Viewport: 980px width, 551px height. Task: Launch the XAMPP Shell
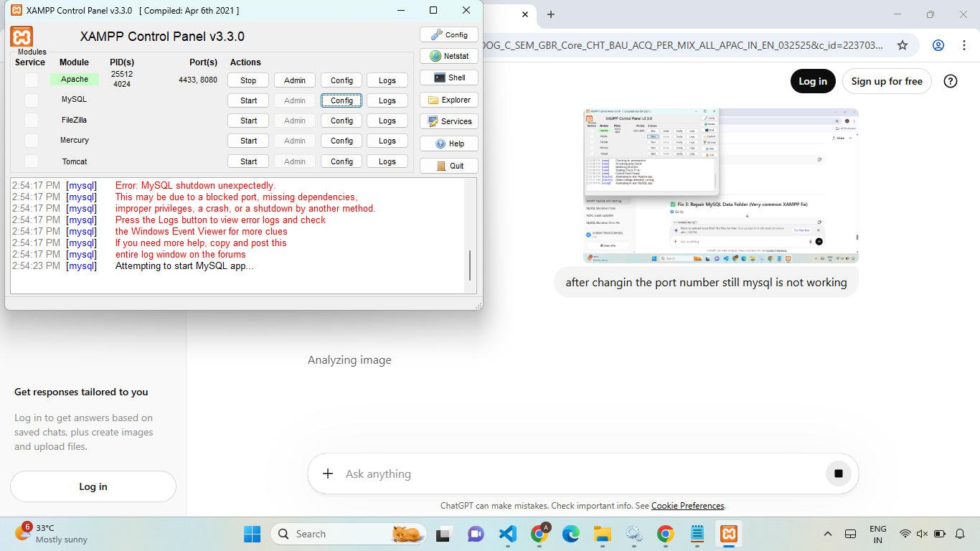coord(448,77)
